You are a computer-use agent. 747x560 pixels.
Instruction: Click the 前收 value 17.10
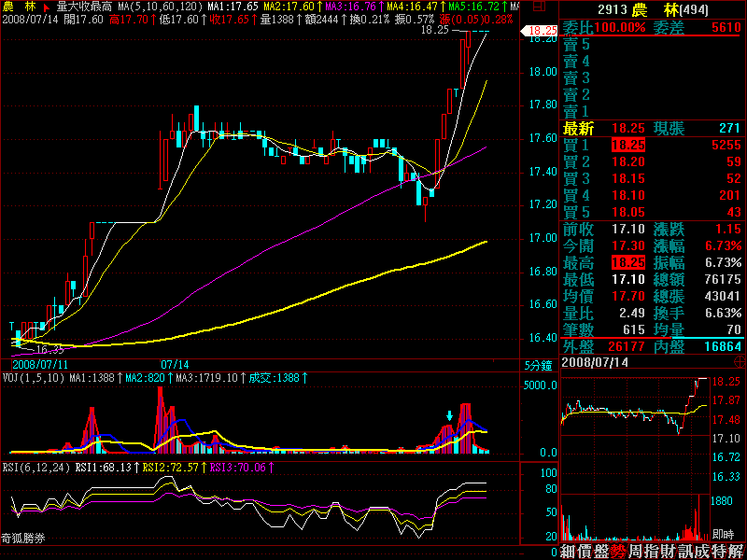[627, 229]
